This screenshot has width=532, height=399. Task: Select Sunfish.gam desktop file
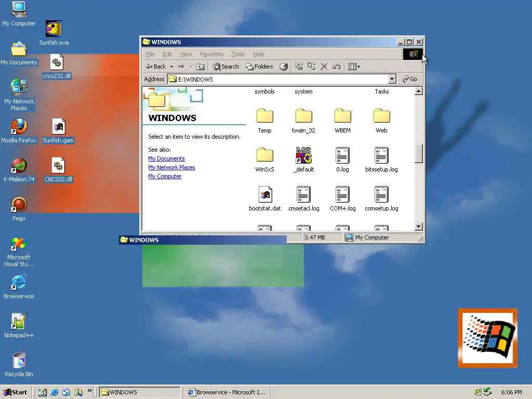pos(58,130)
